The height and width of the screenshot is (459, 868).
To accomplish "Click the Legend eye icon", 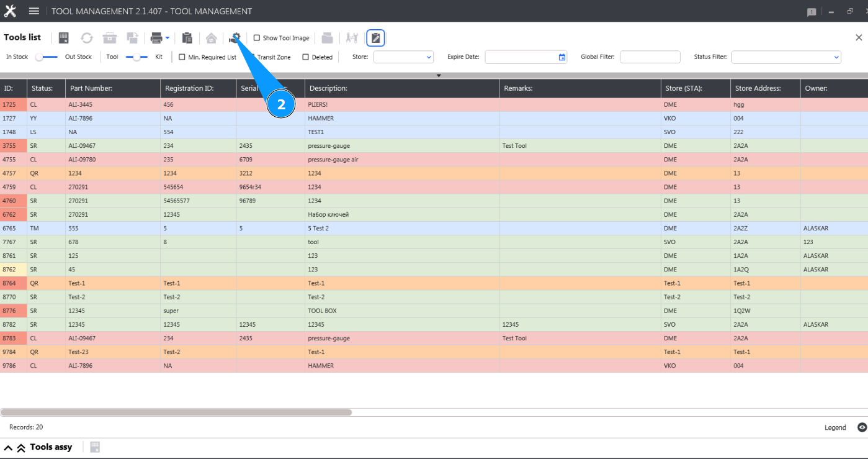I will click(x=862, y=427).
